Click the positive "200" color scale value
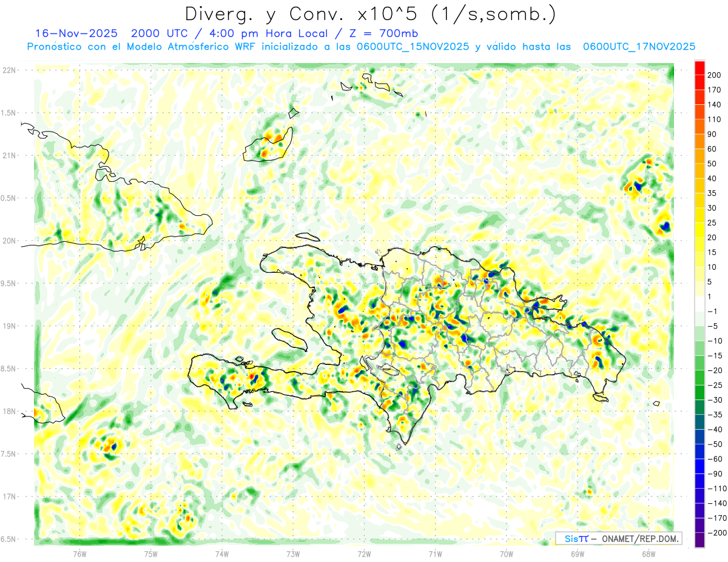 (714, 75)
